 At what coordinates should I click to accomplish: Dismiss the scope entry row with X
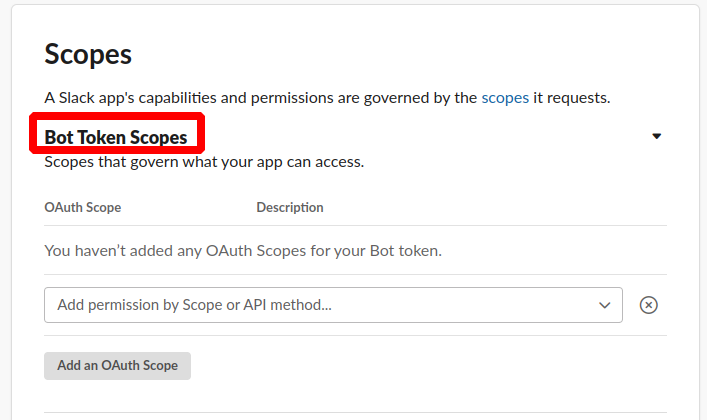coord(648,305)
